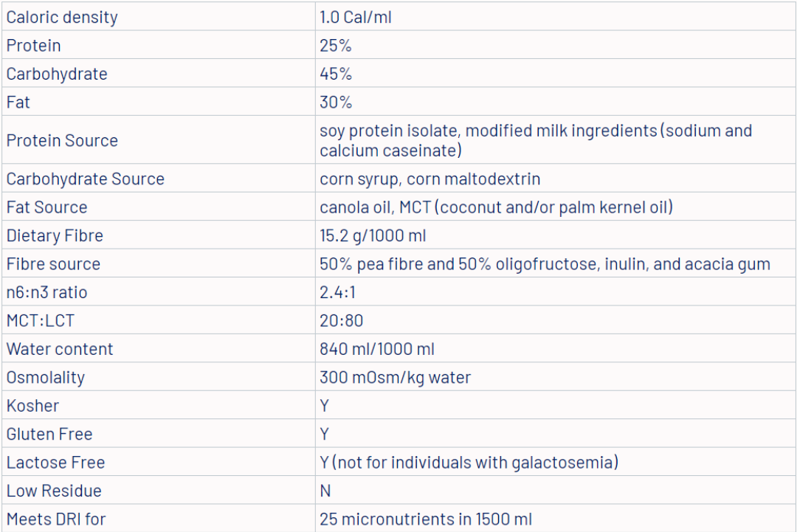Click the corn syrup, corn maltodextrin cell
Screen dimensions: 797x532
coord(429,179)
